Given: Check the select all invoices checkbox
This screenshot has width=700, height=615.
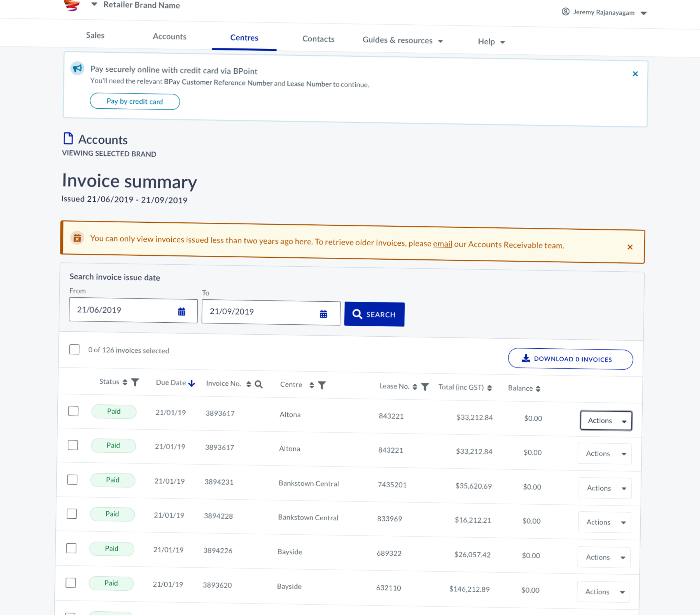Looking at the screenshot, I should coord(74,349).
